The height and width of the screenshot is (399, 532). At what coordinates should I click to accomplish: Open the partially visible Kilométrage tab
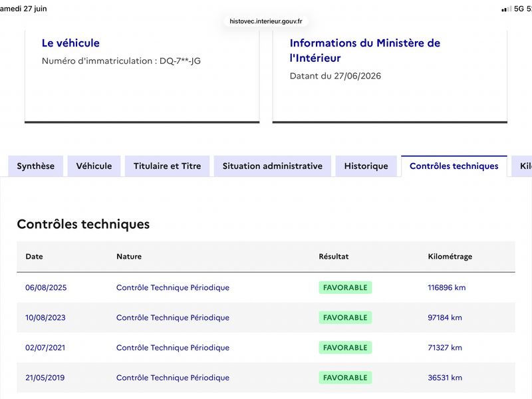coord(522,166)
